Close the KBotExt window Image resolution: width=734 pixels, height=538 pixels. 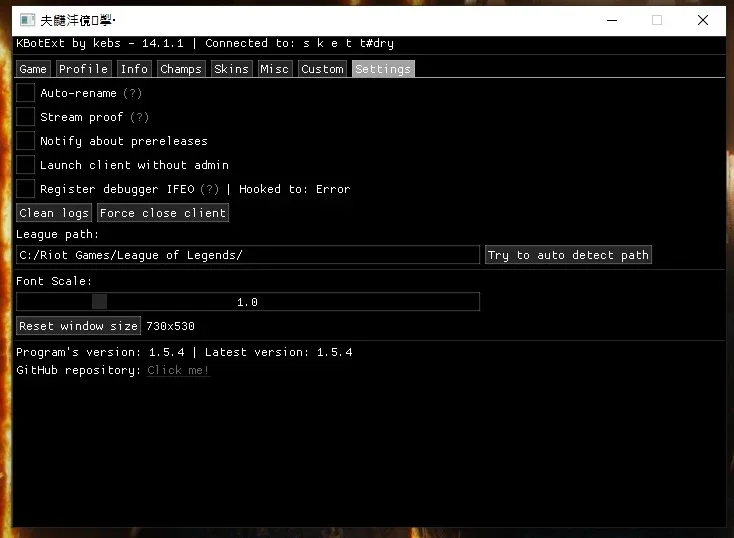703,20
